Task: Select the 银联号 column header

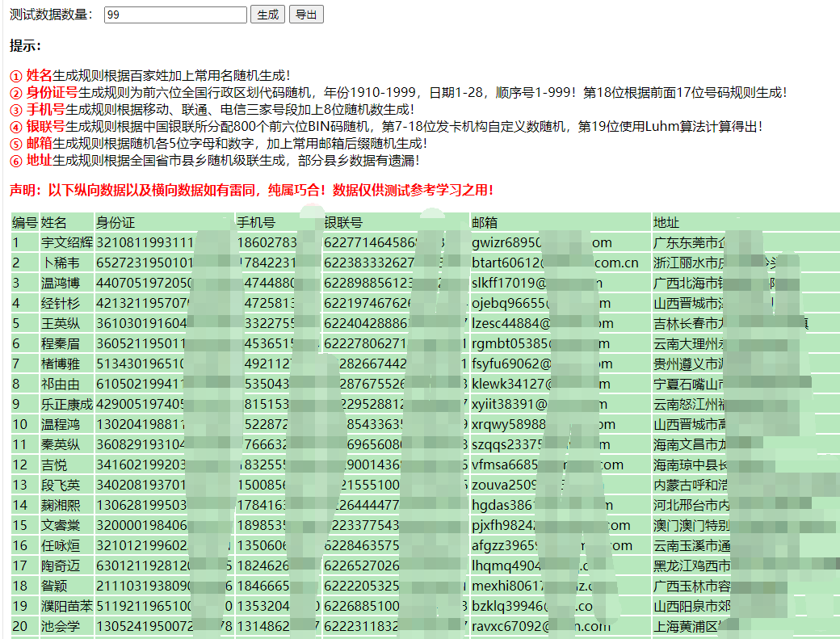Action: click(343, 223)
